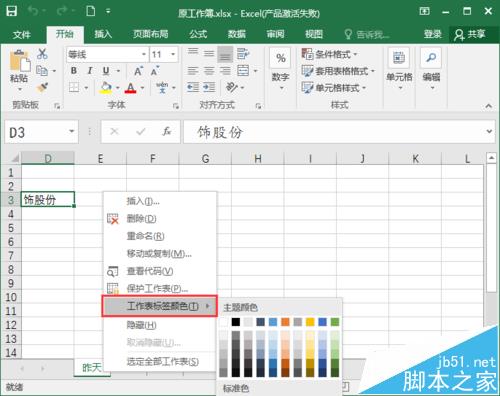This screenshot has height=396, width=500.
Task: Click the increase indent icon
Action: click(x=209, y=87)
